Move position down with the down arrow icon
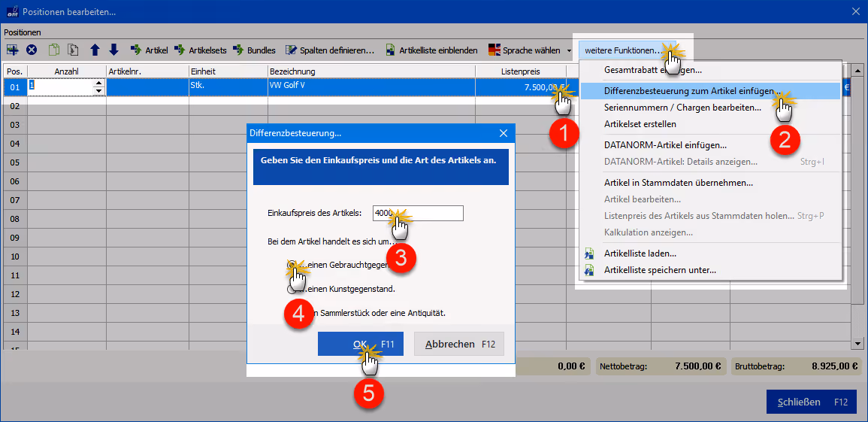The height and width of the screenshot is (422, 868). click(114, 50)
